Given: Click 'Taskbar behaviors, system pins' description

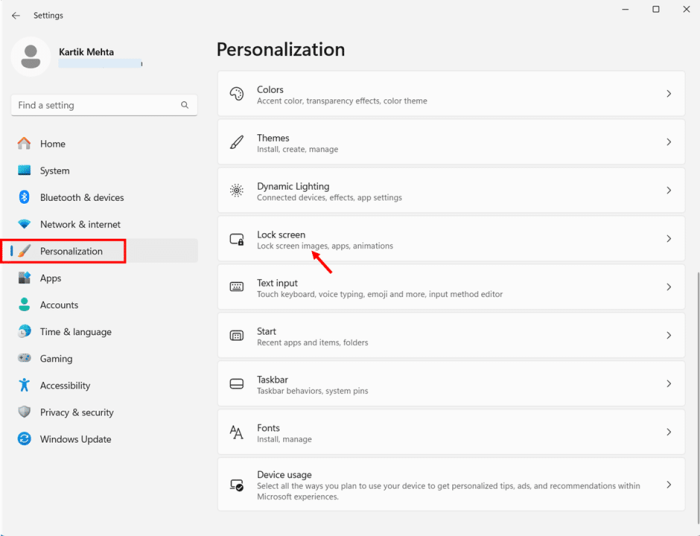Looking at the screenshot, I should pos(312,391).
